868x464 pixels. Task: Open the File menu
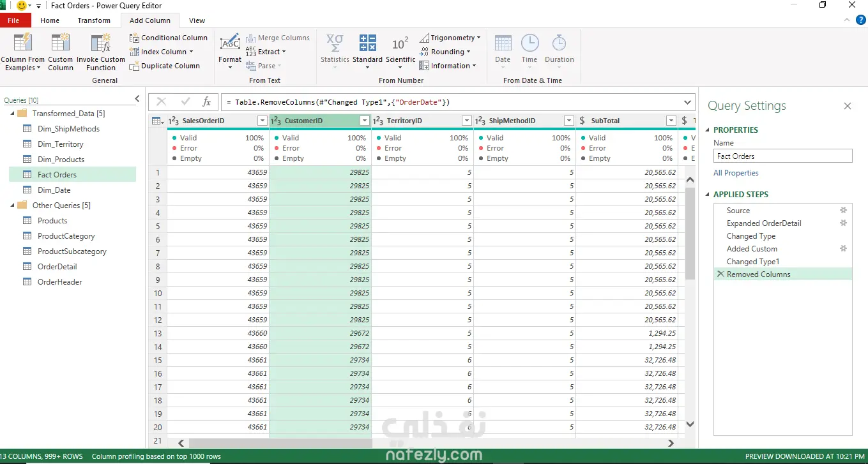click(14, 20)
